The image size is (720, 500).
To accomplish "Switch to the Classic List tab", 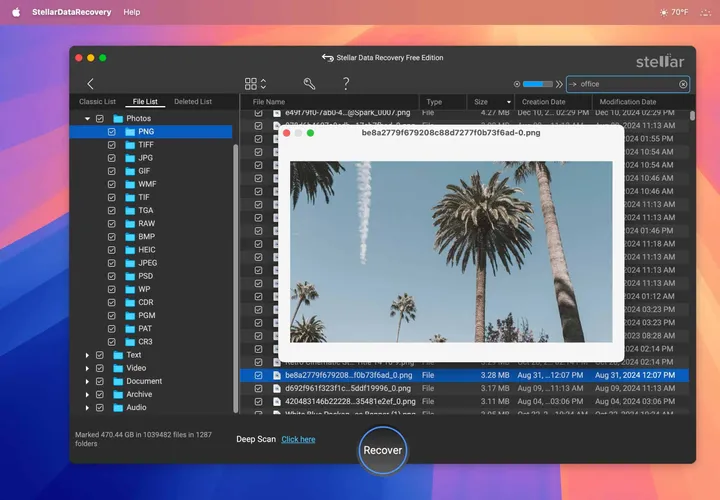I will (x=98, y=102).
